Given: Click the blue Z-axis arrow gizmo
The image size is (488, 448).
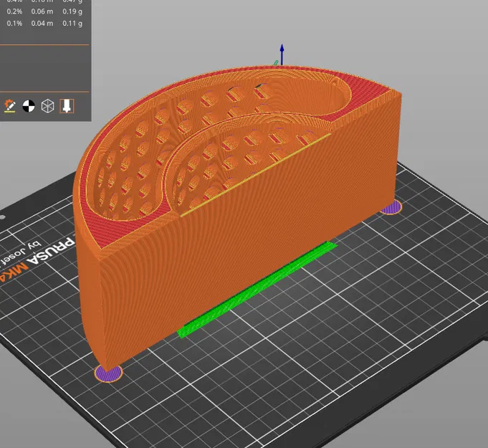Looking at the screenshot, I should pos(282,54).
